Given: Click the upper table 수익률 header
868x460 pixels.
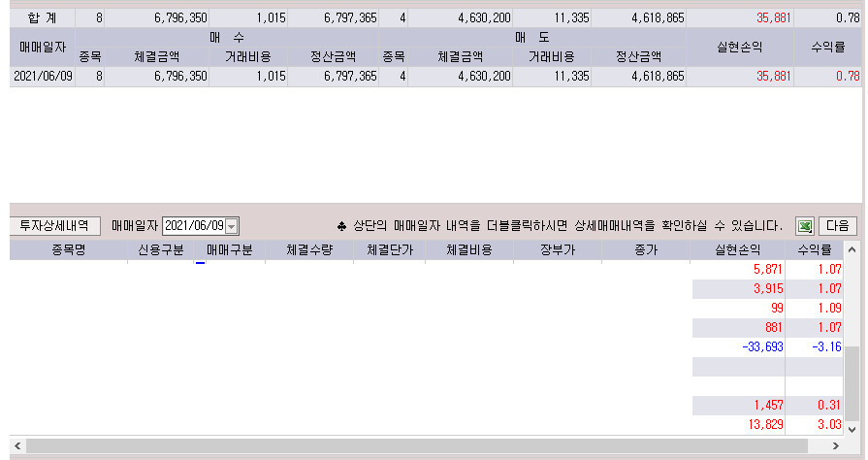Looking at the screenshot, I should [827, 48].
